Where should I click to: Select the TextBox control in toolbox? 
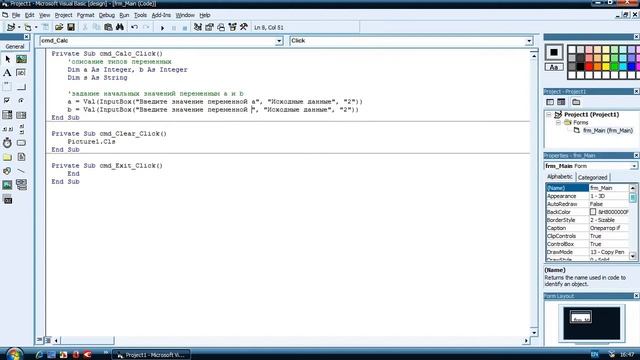(21, 73)
